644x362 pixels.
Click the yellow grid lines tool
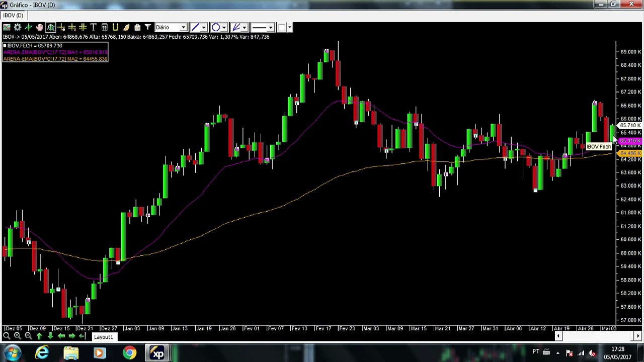[83, 27]
